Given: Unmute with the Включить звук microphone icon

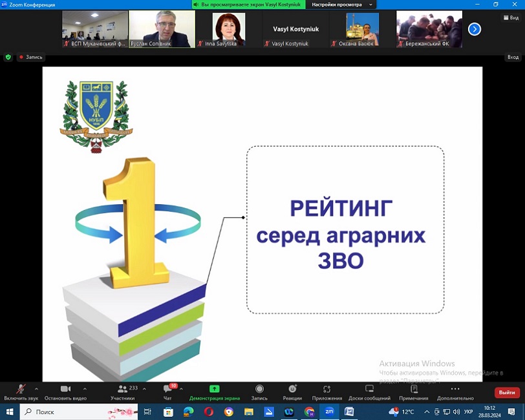Looking at the screenshot, I should [21, 389].
